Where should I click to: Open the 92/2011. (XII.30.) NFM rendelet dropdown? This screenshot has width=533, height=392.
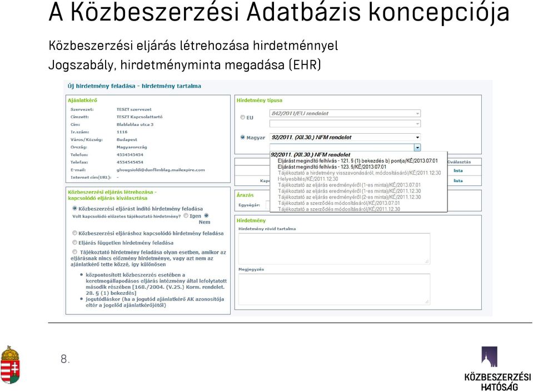345,137
